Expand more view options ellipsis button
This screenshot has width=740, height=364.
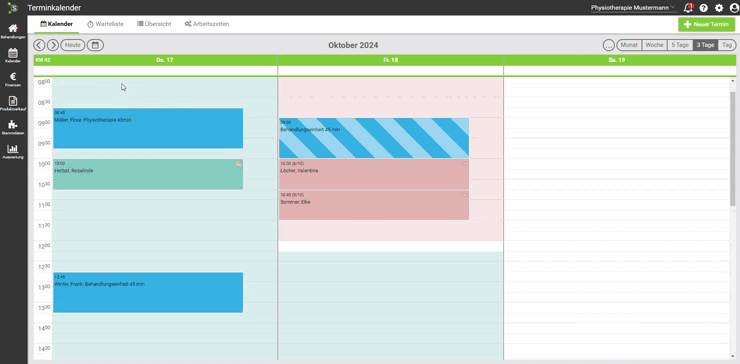(609, 45)
